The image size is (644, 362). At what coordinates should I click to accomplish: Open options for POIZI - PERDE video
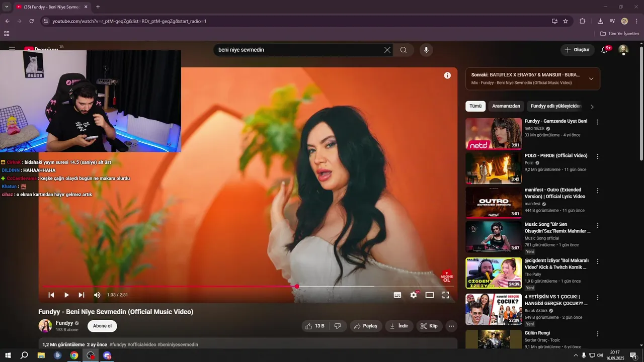[x=598, y=157]
